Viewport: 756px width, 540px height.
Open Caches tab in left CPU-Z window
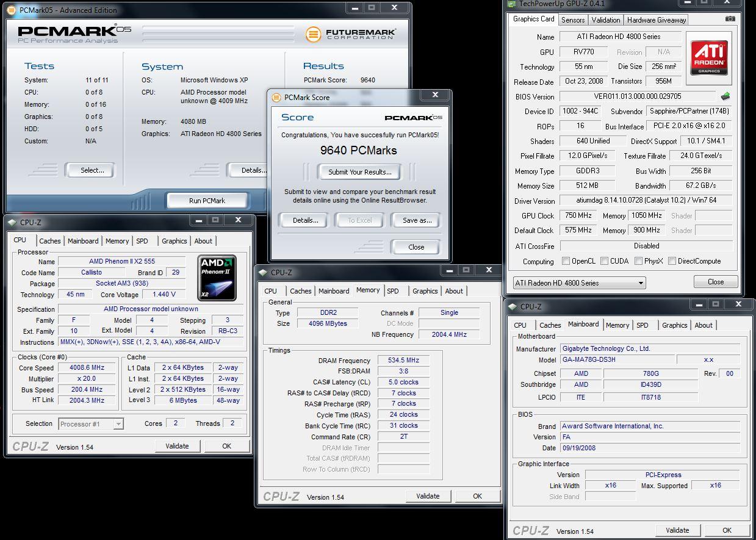(50, 241)
